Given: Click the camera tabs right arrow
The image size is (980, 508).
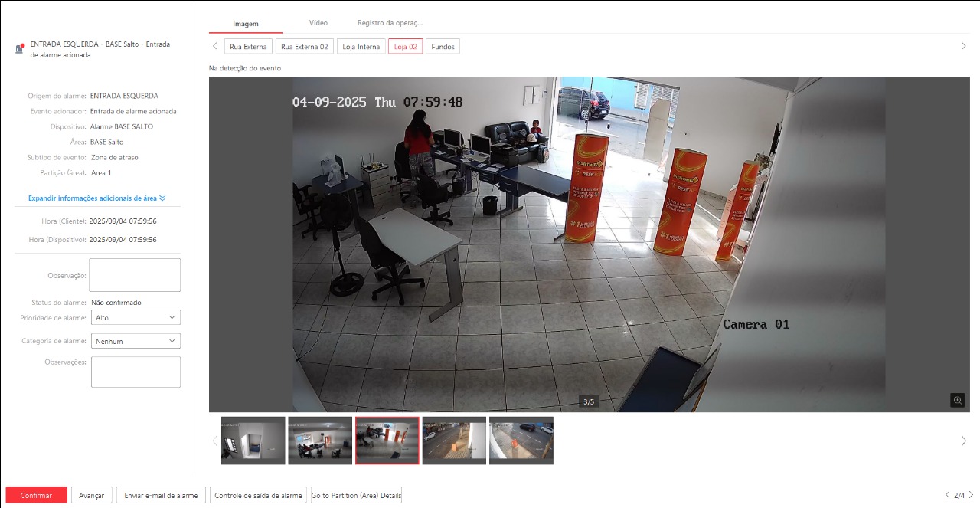Looking at the screenshot, I should 963,46.
